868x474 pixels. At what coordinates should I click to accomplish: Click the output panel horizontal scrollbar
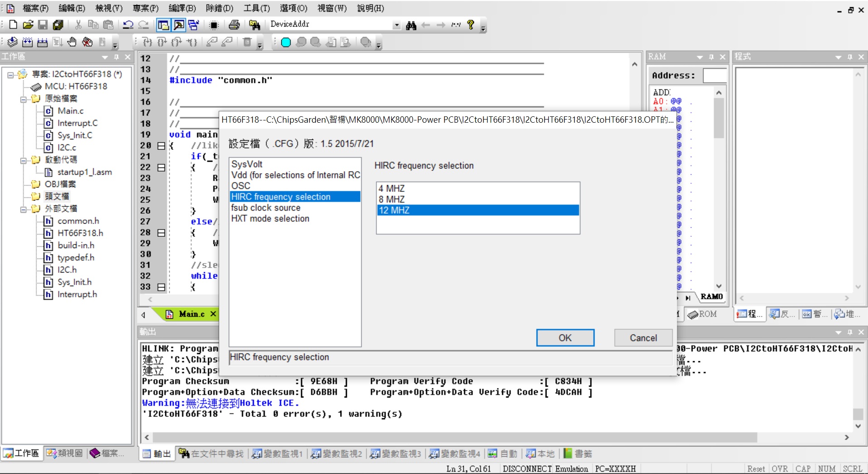coord(455,437)
